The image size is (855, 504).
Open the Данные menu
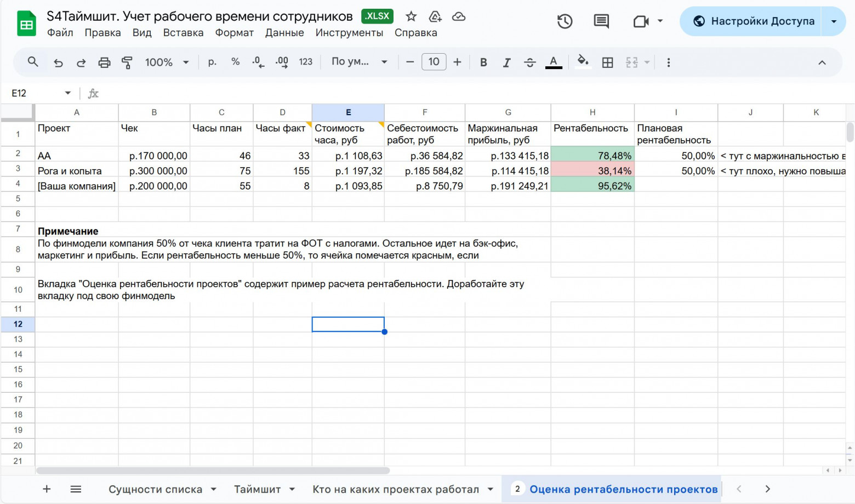tap(284, 33)
